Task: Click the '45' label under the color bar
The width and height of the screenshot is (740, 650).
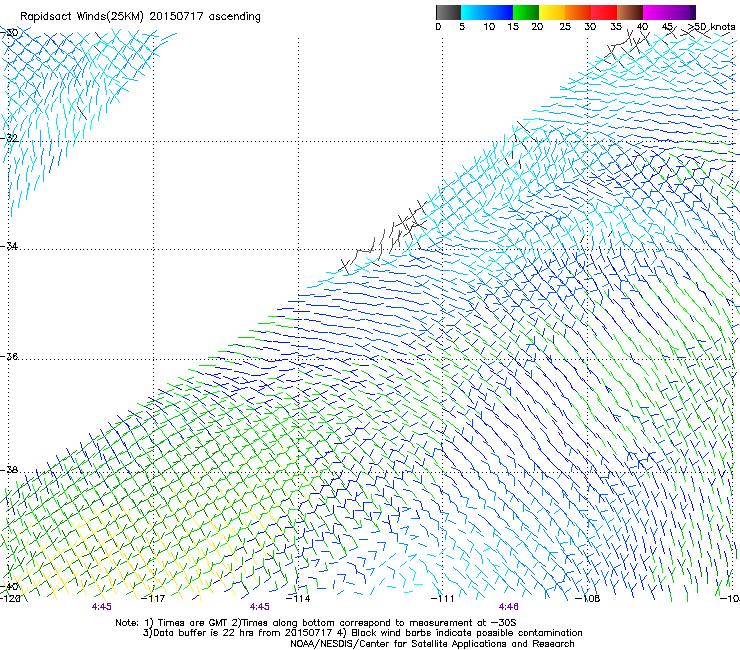Action: (667, 27)
